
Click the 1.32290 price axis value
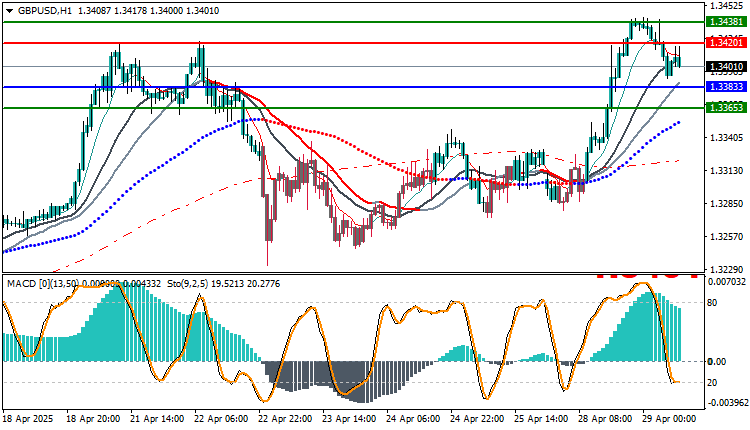pyautogui.click(x=727, y=270)
